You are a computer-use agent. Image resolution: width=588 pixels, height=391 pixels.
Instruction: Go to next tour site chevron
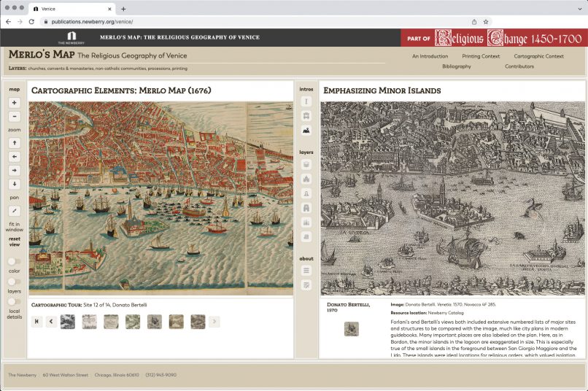tap(214, 322)
